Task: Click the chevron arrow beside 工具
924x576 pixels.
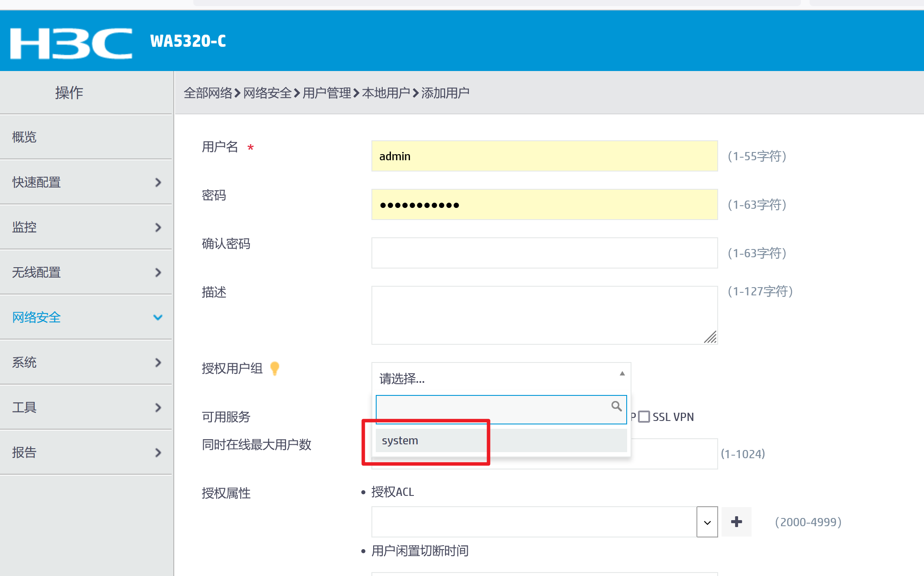Action: [x=158, y=408]
